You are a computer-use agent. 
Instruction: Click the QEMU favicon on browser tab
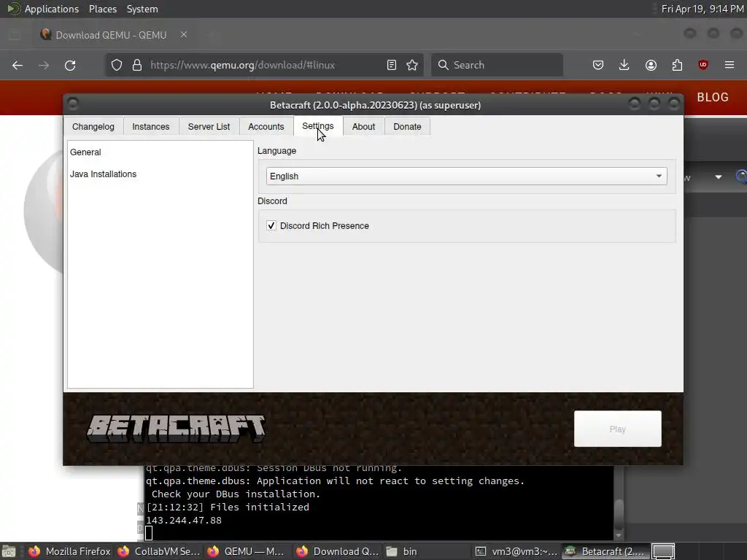point(46,35)
